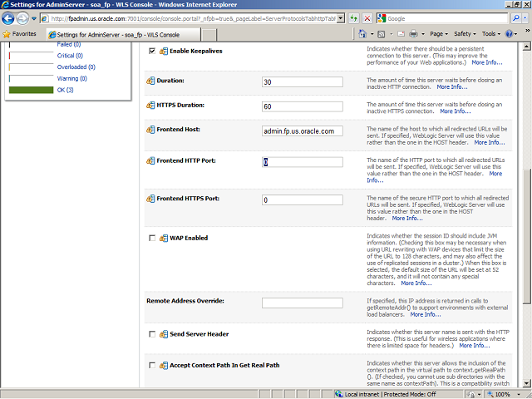Click into the Frontend Host text field
This screenshot has width=532, height=399.
tap(302, 131)
